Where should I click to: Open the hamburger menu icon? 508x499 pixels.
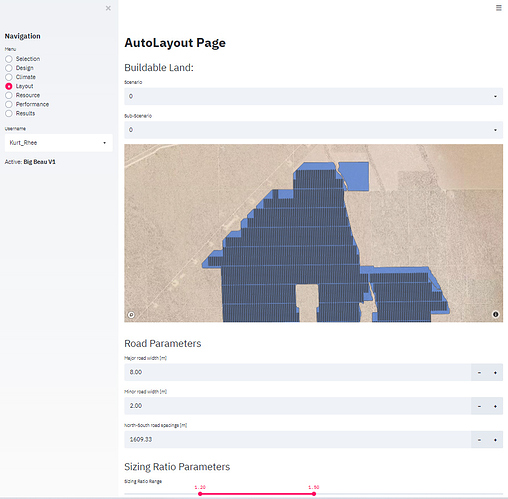(x=498, y=8)
